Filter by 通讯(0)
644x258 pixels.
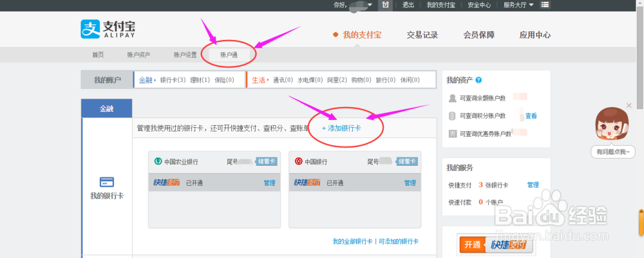point(283,80)
